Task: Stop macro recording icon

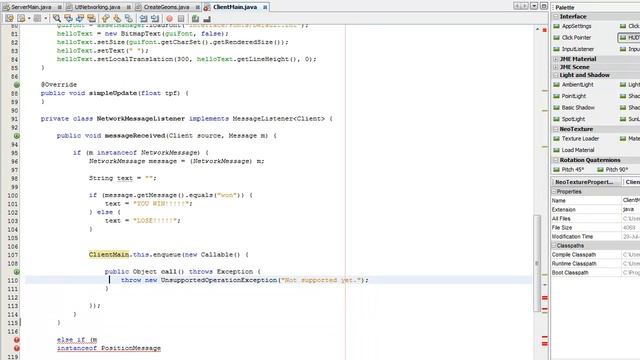Action: [x=181, y=18]
